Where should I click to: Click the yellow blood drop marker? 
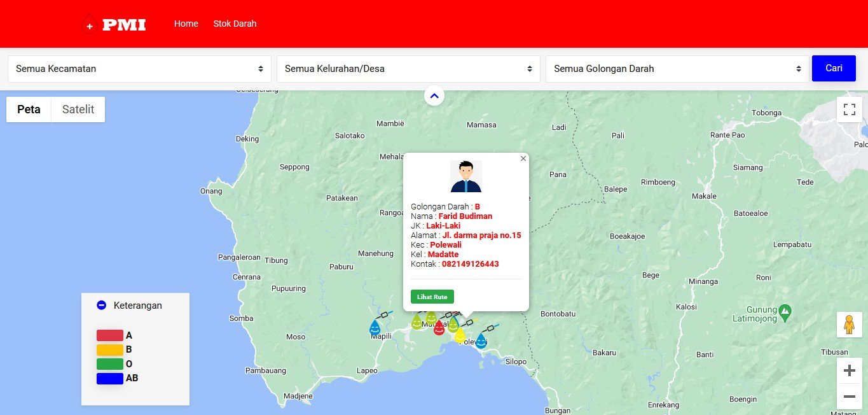coord(460,335)
